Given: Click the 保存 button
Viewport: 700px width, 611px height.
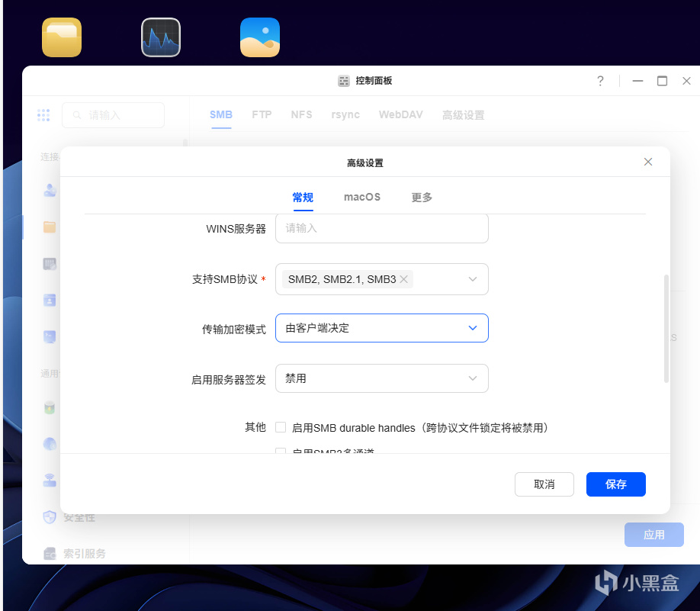Looking at the screenshot, I should (616, 484).
